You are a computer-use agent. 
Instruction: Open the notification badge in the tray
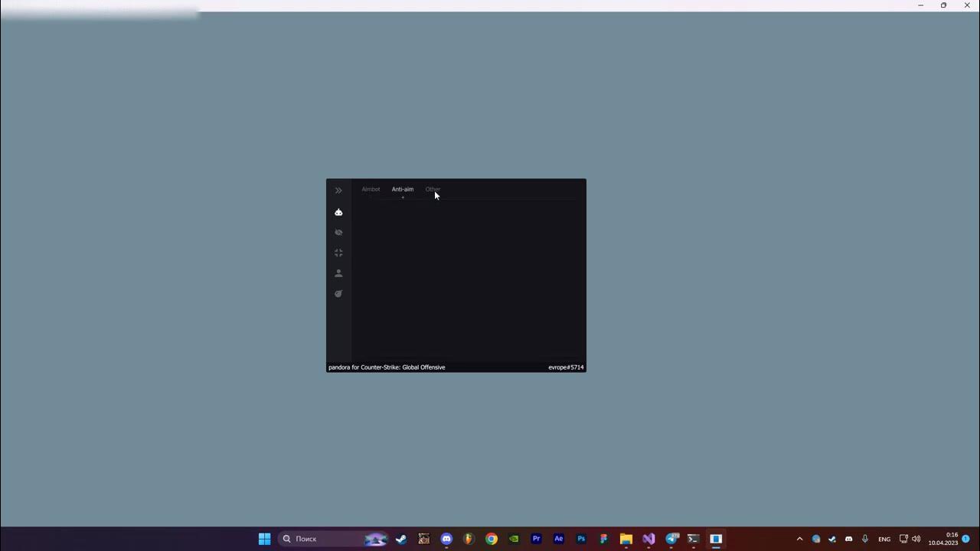point(966,539)
